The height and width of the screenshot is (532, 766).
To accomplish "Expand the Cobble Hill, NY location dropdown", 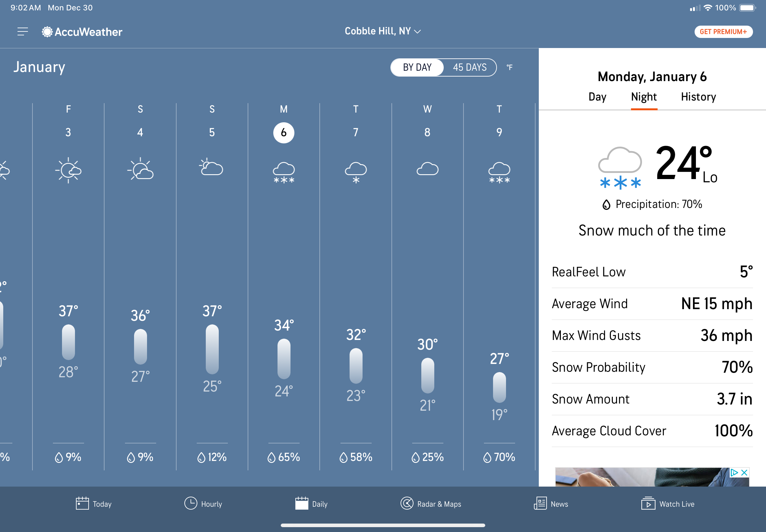I will [x=382, y=31].
